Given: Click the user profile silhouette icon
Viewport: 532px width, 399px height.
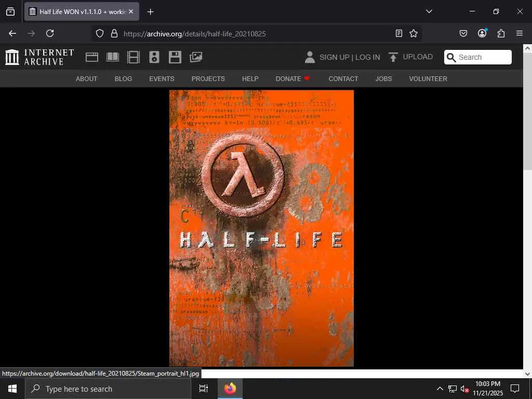Looking at the screenshot, I should (310, 57).
